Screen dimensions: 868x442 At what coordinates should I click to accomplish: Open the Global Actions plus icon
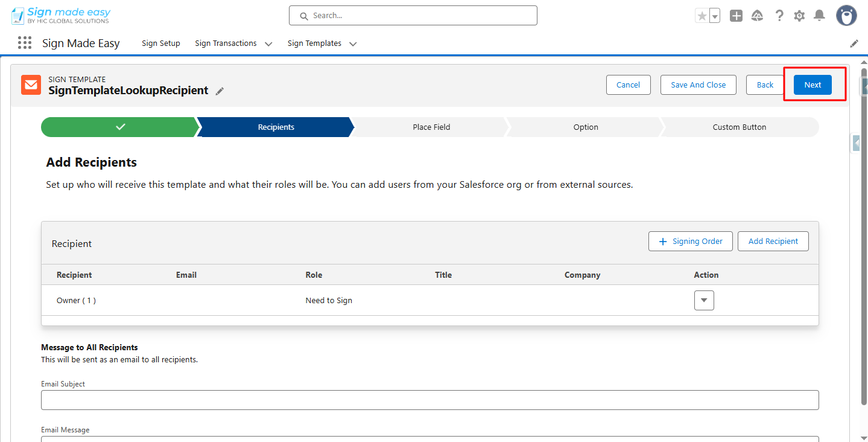point(736,16)
